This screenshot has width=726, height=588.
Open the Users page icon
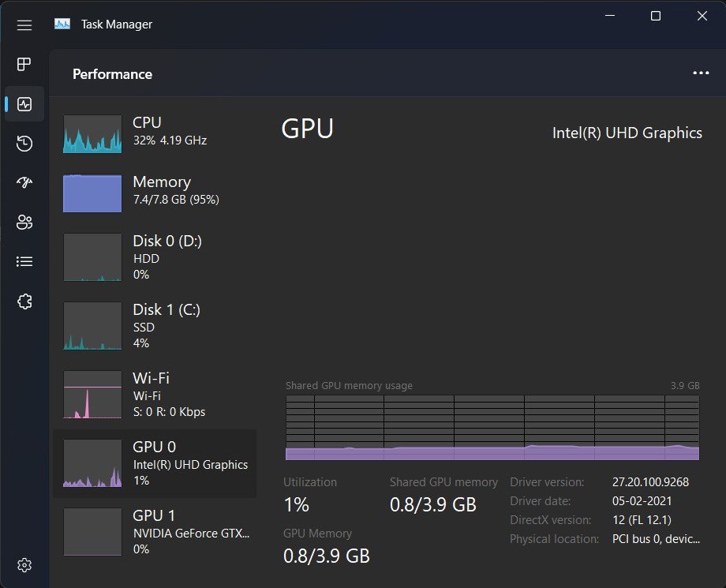(x=24, y=223)
